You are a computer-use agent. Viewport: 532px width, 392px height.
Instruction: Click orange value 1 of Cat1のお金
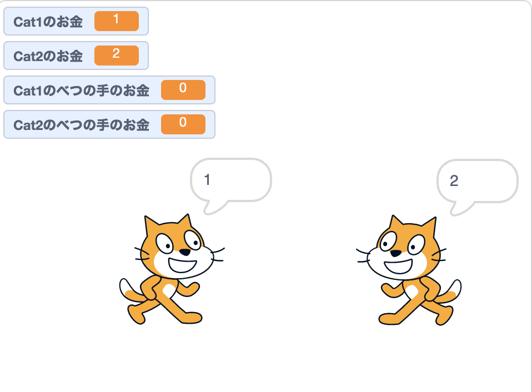click(x=117, y=21)
